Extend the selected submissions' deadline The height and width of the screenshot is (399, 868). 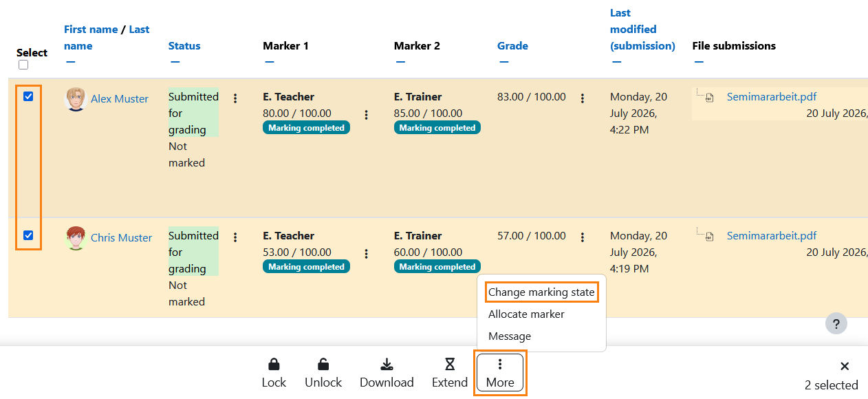pos(450,373)
